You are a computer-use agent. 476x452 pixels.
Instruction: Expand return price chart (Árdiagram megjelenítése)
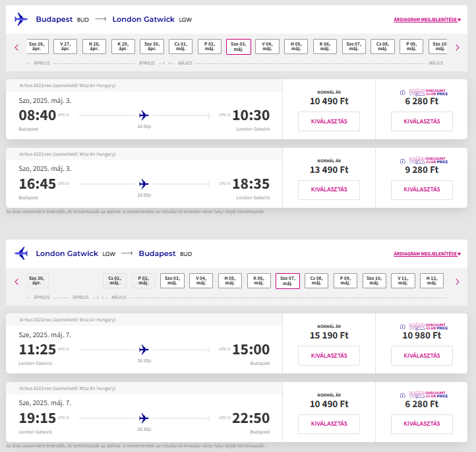click(427, 253)
